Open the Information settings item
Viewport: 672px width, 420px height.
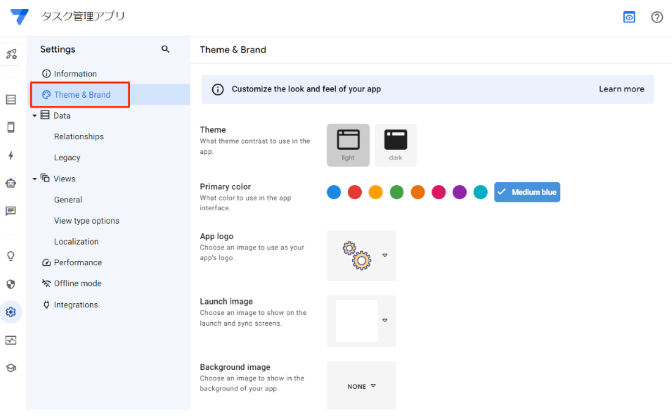pos(75,74)
